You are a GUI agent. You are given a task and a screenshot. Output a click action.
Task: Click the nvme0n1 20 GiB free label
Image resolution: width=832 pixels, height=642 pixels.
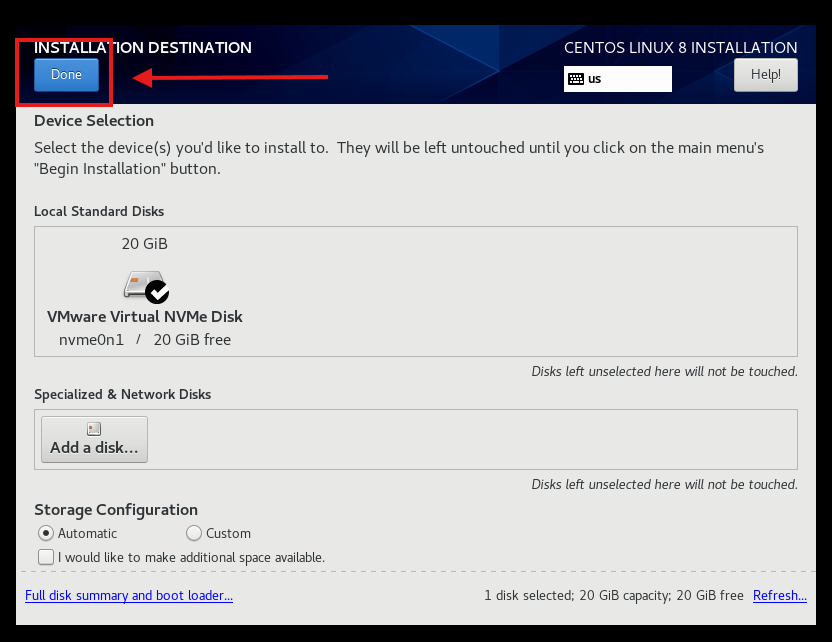(145, 340)
